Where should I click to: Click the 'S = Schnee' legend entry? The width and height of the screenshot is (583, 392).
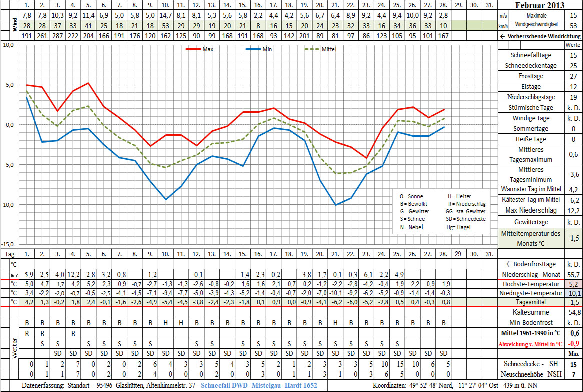click(x=412, y=219)
